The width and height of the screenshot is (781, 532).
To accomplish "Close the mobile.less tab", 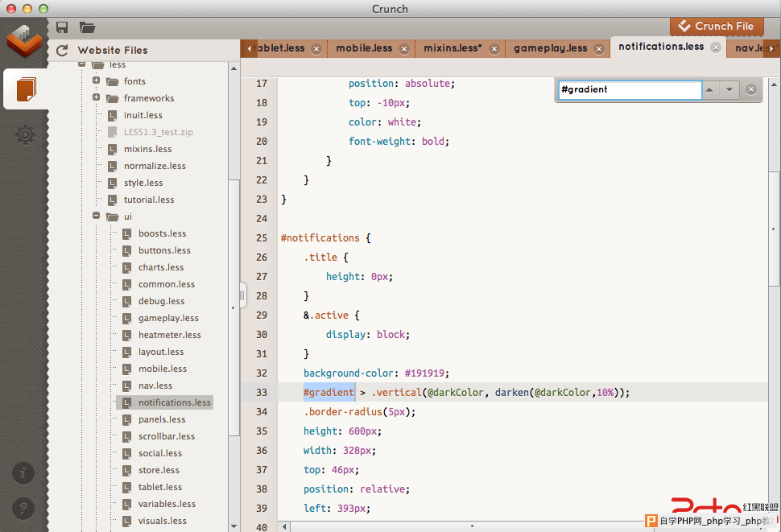I will pos(404,49).
